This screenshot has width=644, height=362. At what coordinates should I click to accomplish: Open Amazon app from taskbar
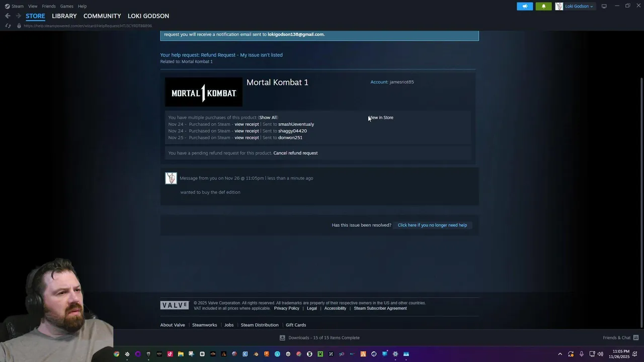pyautogui.click(x=159, y=354)
